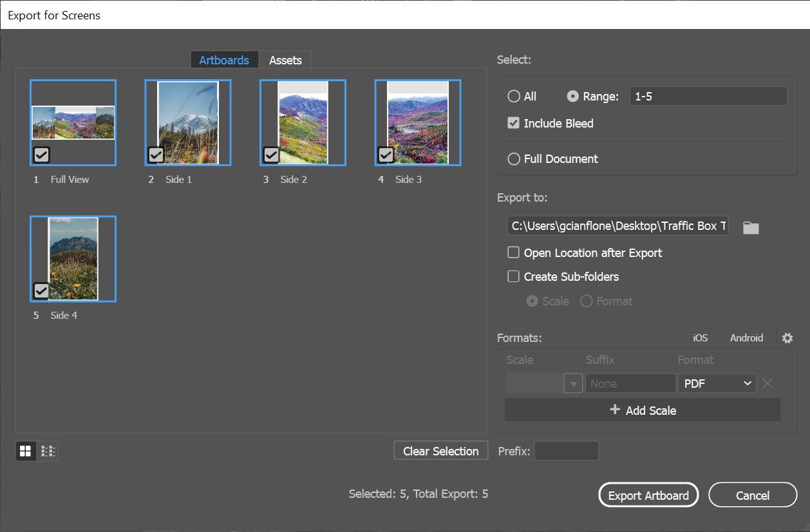Click inside the Prefix input field
This screenshot has height=532, width=810.
[x=566, y=451]
